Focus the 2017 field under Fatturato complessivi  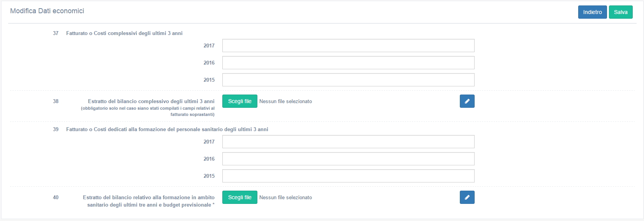(348, 46)
